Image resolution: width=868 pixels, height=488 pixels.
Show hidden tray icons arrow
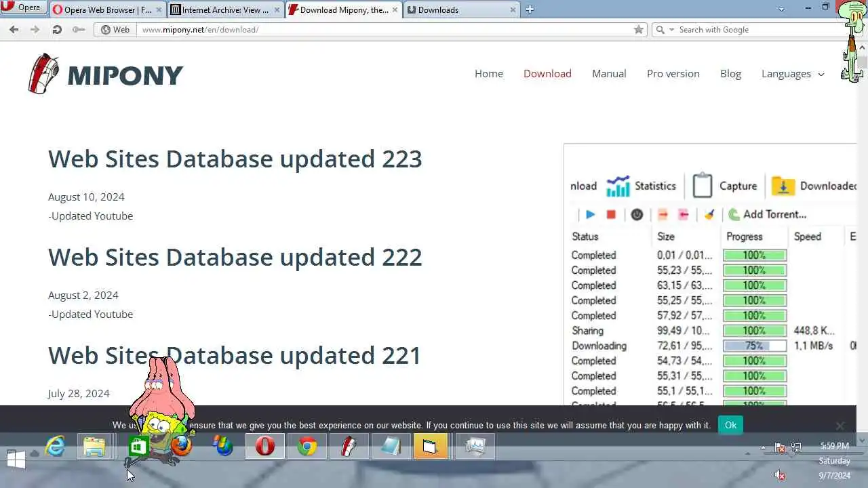coord(763,447)
